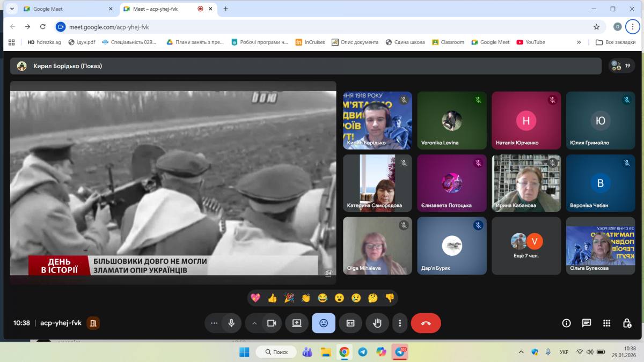Open the Activities grid icon
This screenshot has width=644, height=362.
[x=606, y=323]
